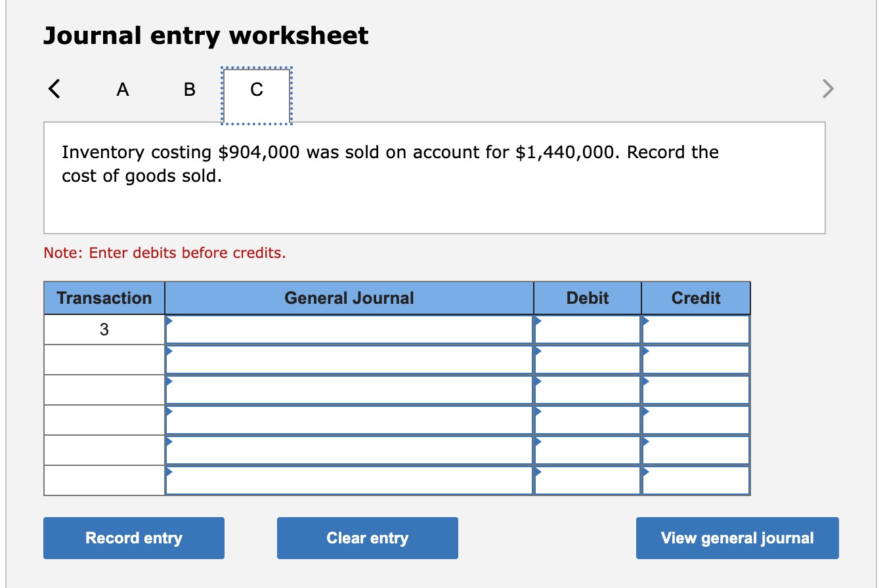Switch to tab B
885x588 pixels.
[189, 89]
